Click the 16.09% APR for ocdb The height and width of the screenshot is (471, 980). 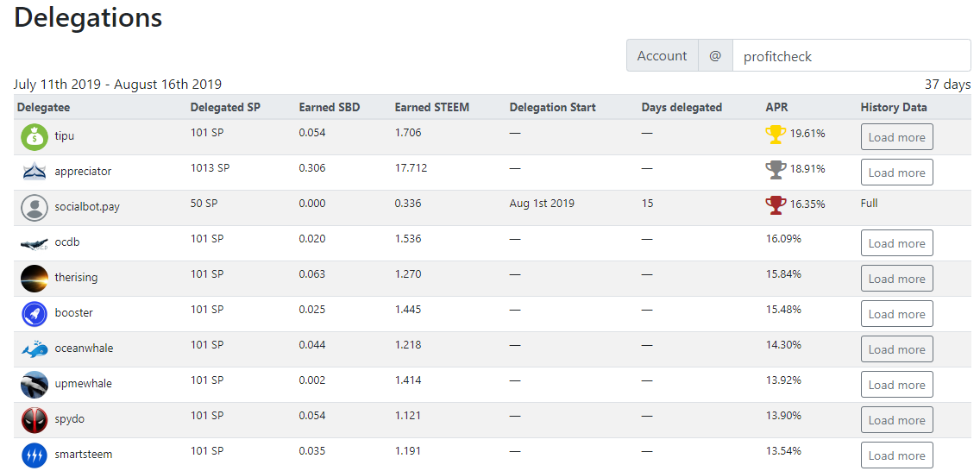click(783, 239)
